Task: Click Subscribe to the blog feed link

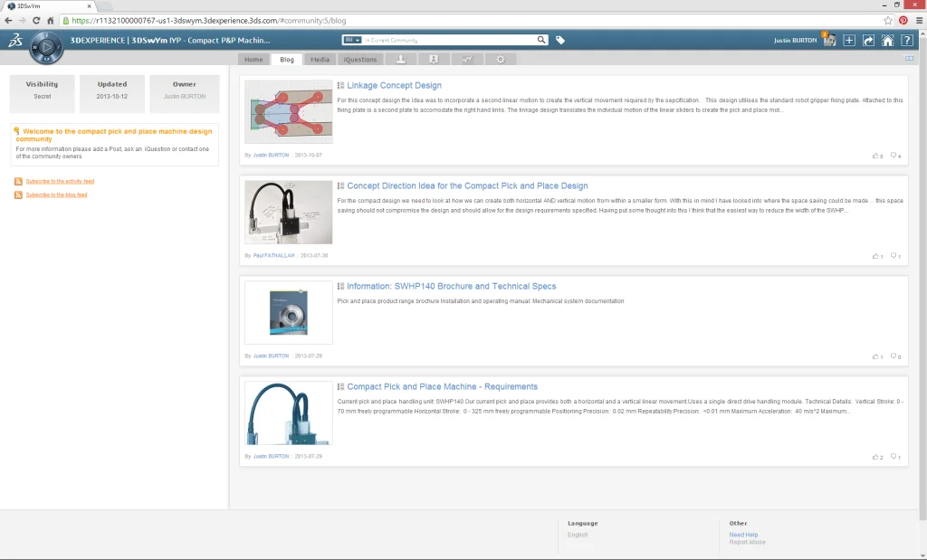Action: point(56,195)
